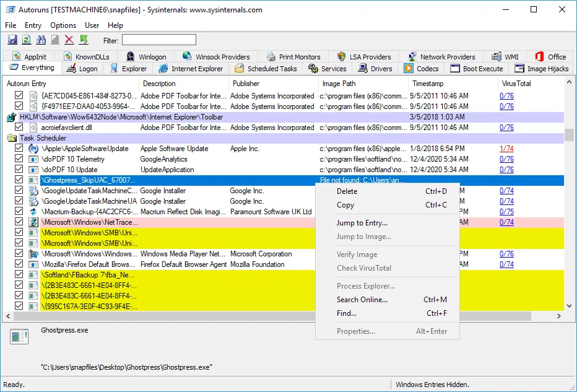This screenshot has width=577, height=392.
Task: Choose Find in the context menu
Action: click(388, 313)
